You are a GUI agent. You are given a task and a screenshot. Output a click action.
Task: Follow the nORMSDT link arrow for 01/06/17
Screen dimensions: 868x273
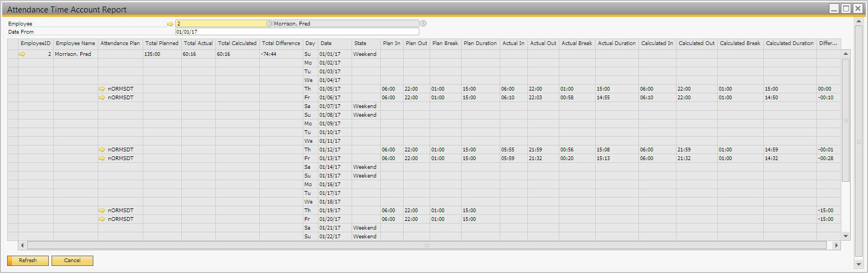click(x=101, y=98)
